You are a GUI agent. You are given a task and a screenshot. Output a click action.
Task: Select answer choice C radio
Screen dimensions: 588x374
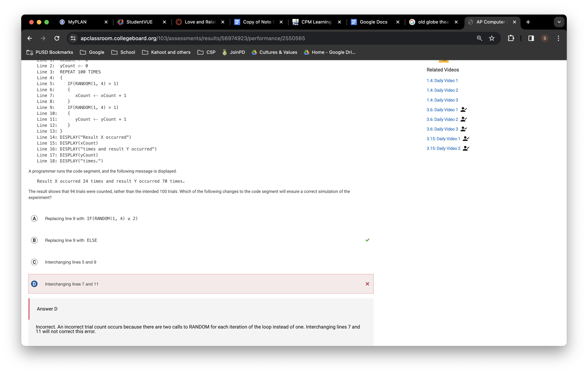coord(34,262)
